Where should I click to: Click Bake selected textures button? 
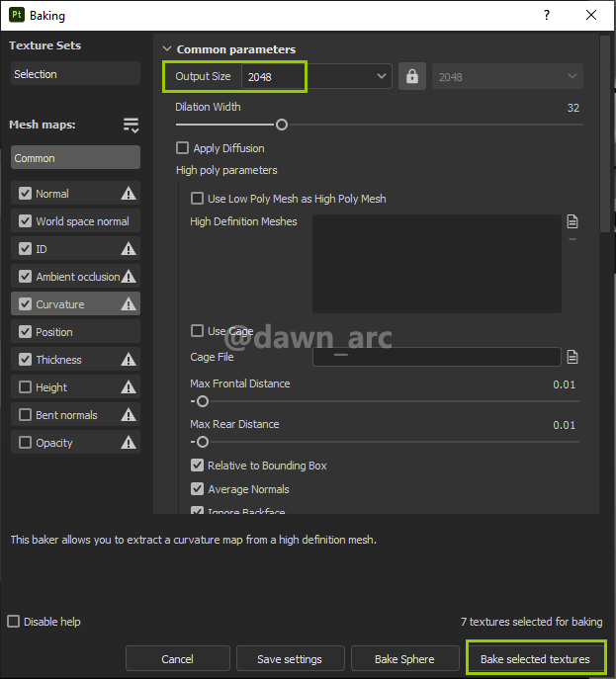pyautogui.click(x=535, y=658)
